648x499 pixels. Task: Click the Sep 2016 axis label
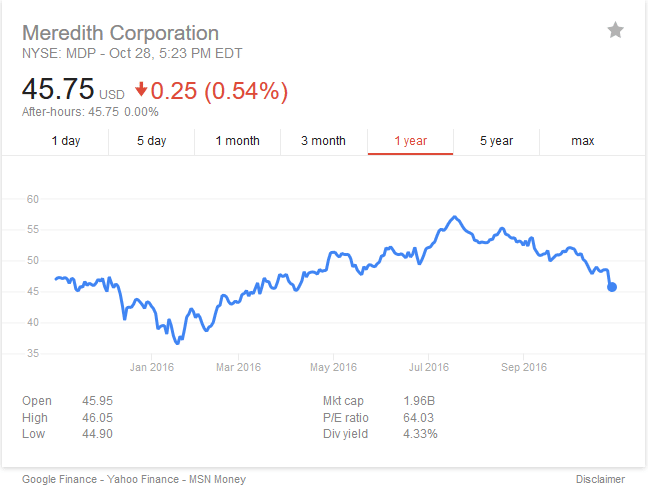[524, 367]
